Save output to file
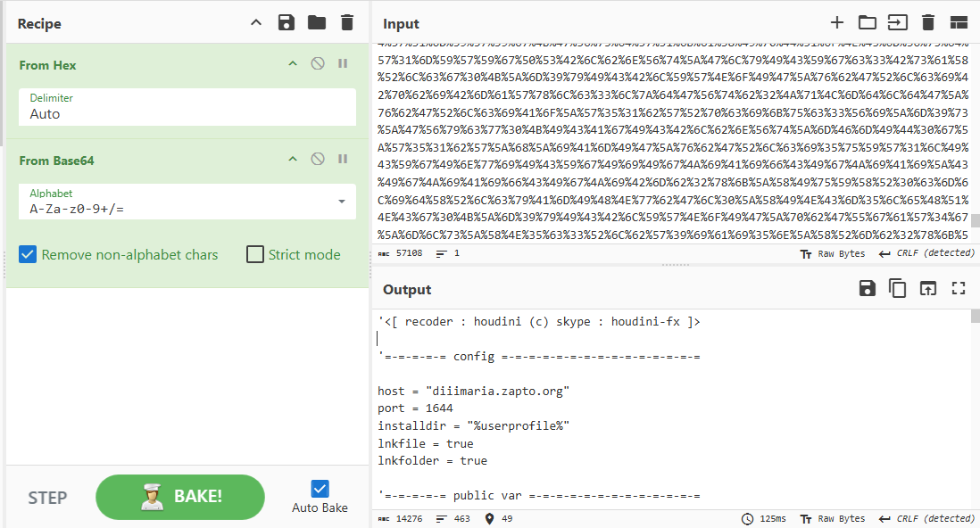Viewport: 980px width, 528px height. click(867, 288)
